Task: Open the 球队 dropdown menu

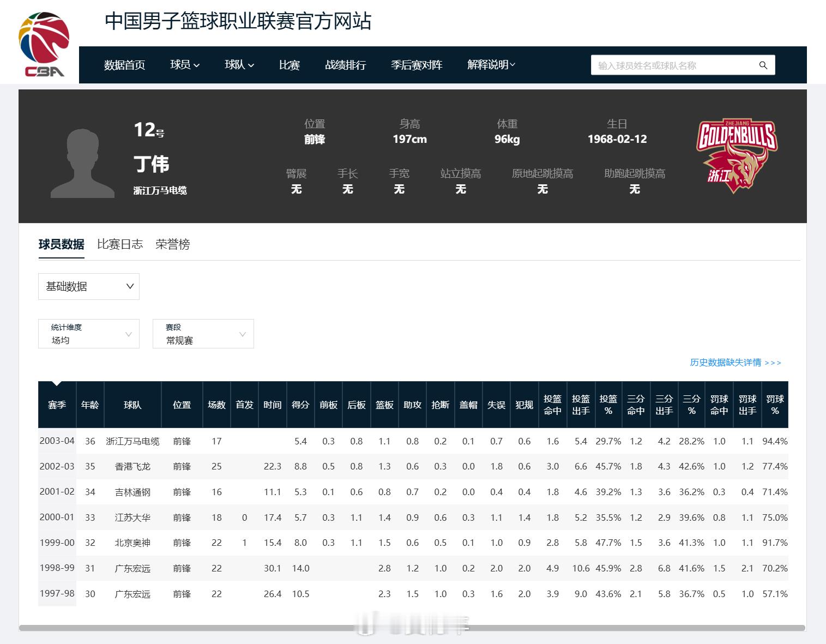Action: 239,65
